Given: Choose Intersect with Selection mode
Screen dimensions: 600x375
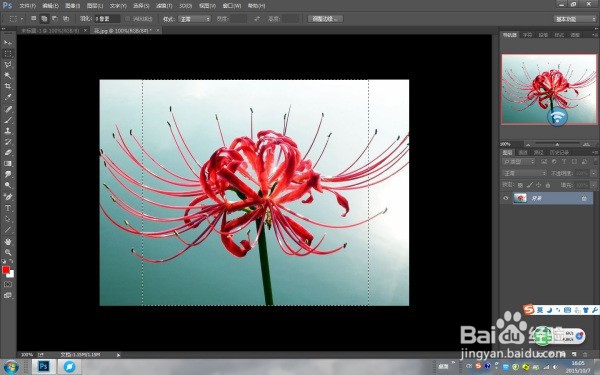Looking at the screenshot, I should pyautogui.click(x=66, y=18).
